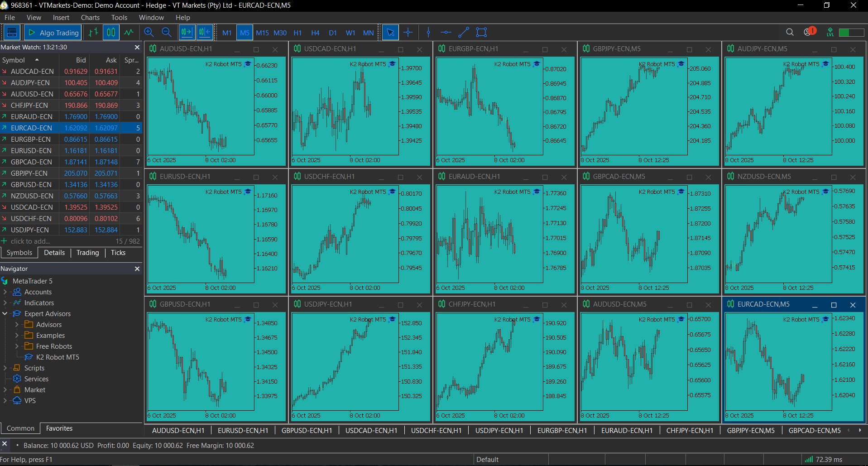Select the GBPCAD-ECN row in Market Watch
This screenshot has height=466, width=868.
(71, 162)
